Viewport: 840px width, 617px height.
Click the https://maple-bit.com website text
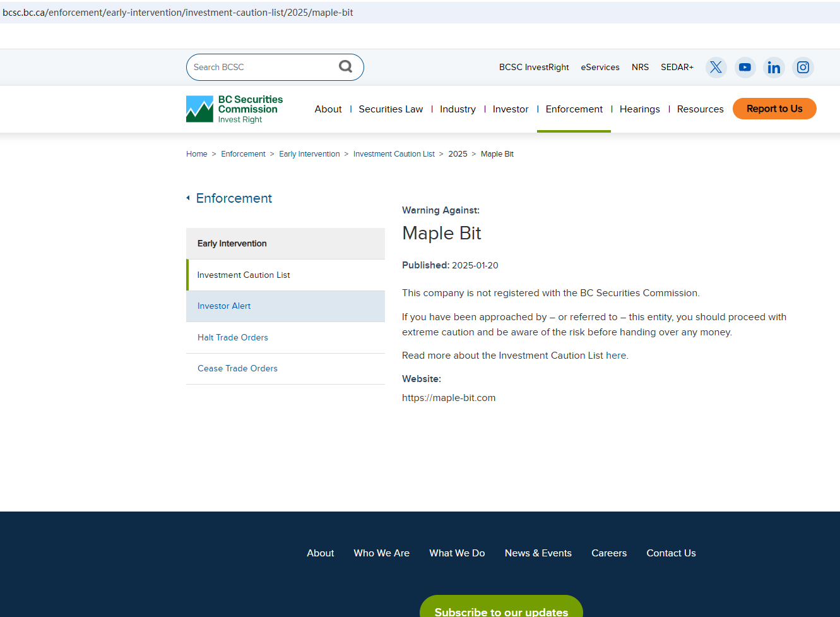click(x=449, y=398)
